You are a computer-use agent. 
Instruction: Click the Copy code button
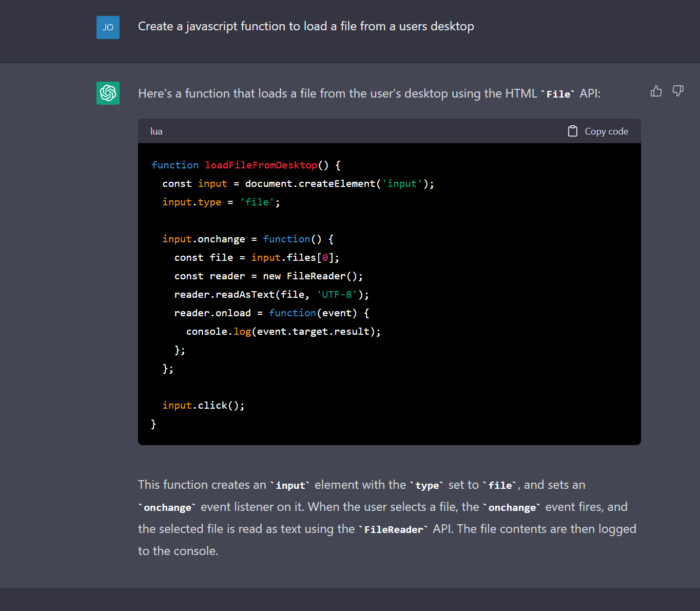coord(598,131)
